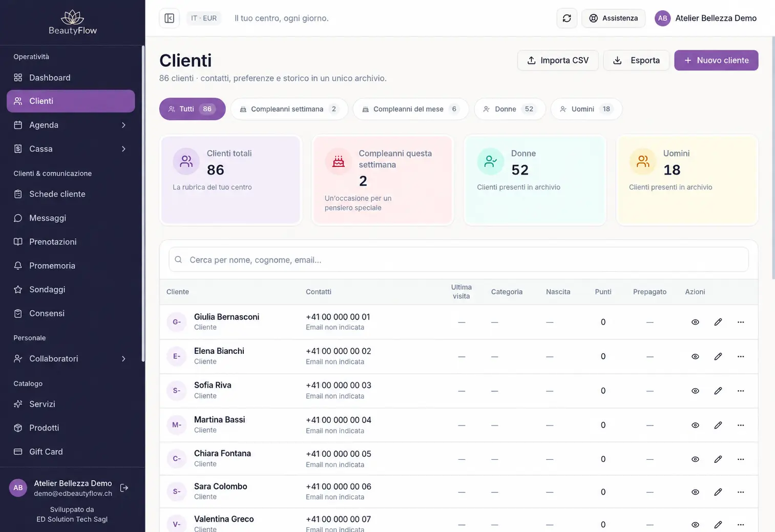Filter clients by Uomini

pos(586,109)
